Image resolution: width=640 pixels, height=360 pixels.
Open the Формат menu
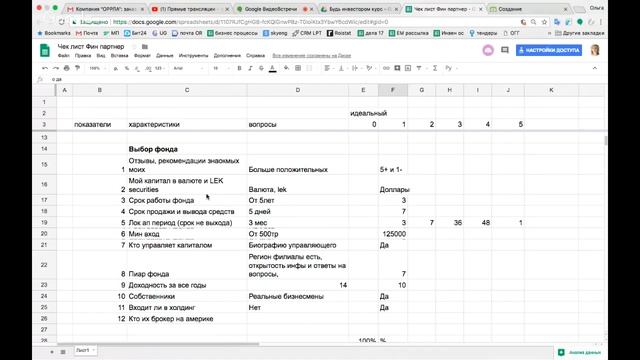click(x=142, y=56)
